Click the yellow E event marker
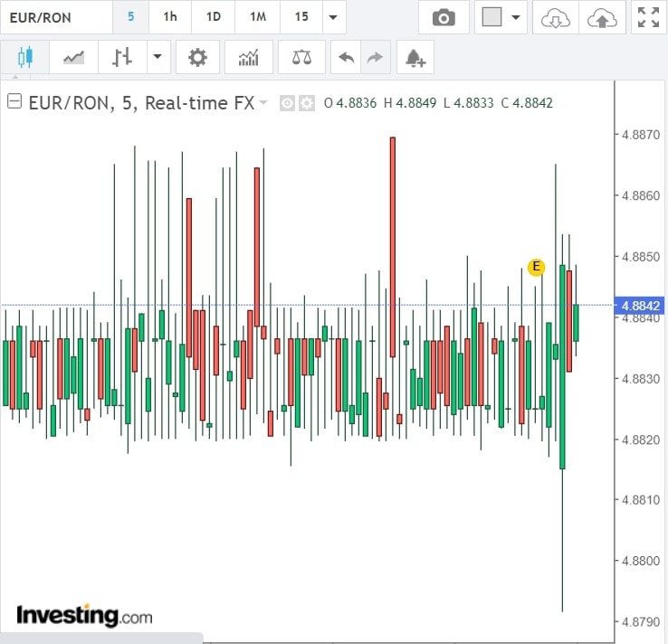668x644 pixels. pos(536,267)
